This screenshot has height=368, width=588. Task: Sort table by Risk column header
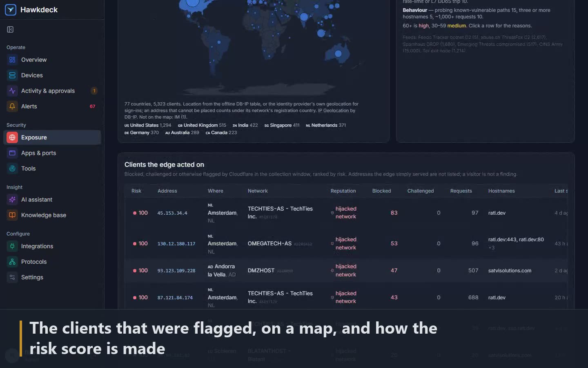[136, 191]
